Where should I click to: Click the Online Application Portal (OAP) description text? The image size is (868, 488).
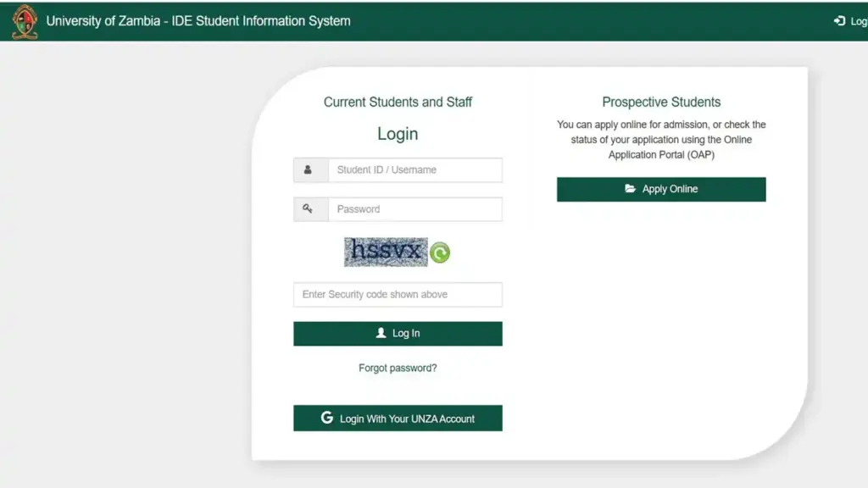[x=661, y=140]
